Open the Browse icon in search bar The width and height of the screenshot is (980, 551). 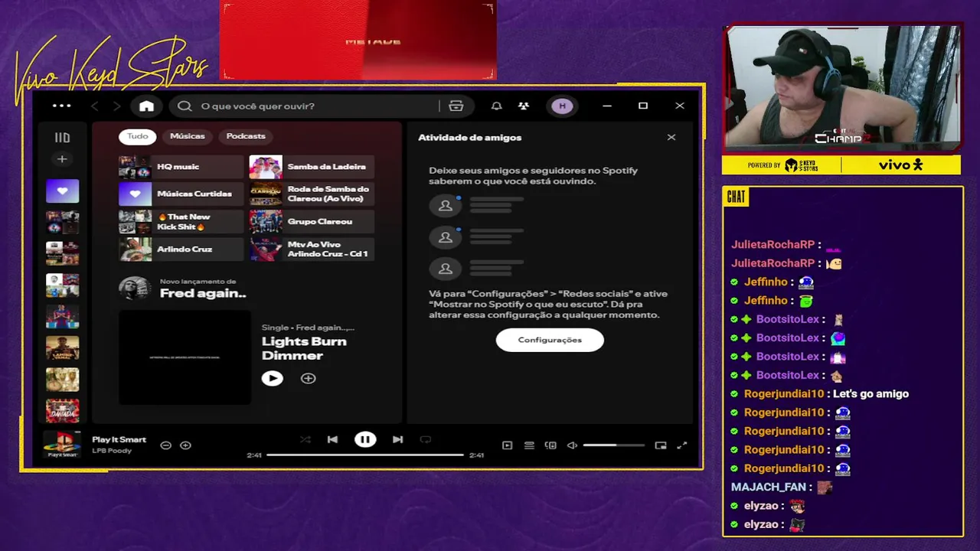pyautogui.click(x=456, y=106)
